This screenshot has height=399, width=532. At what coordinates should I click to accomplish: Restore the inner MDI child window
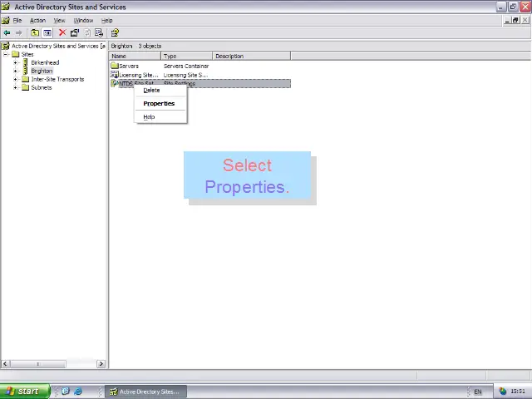(515, 20)
